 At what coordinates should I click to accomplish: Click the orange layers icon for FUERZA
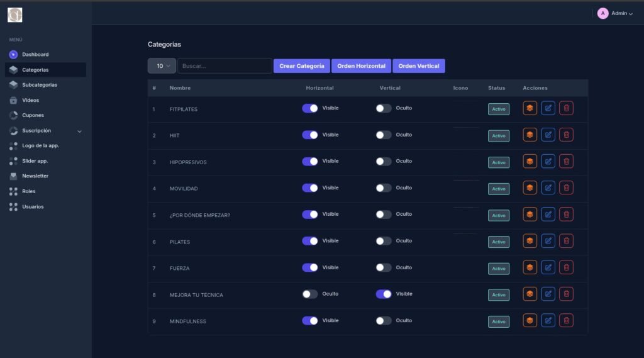[x=530, y=267]
